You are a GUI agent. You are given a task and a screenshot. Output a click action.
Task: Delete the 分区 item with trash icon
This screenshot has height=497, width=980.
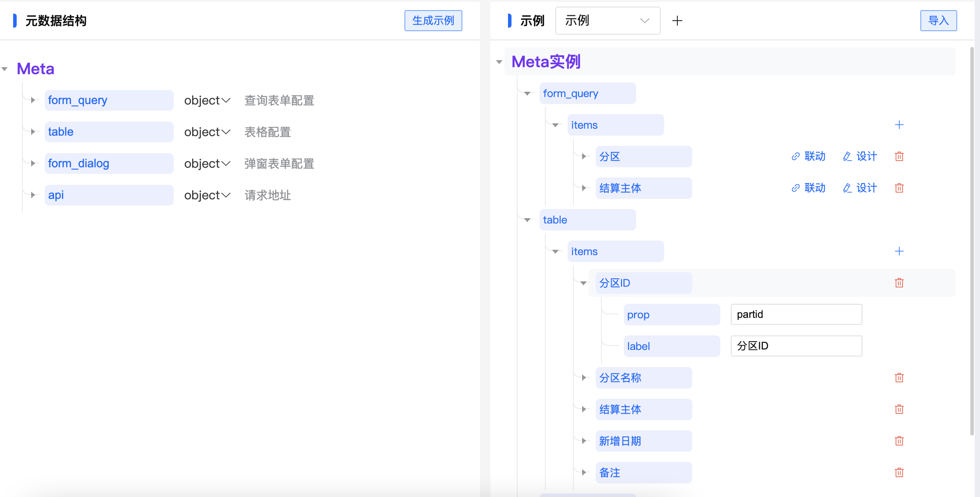(899, 156)
